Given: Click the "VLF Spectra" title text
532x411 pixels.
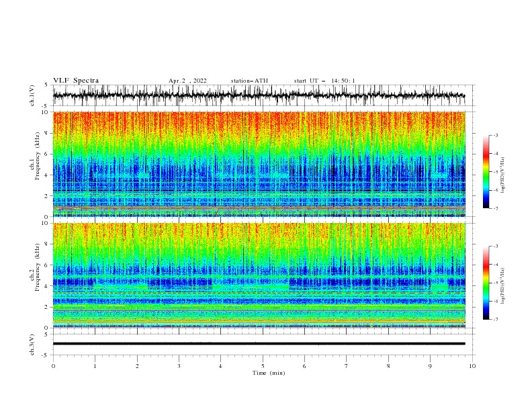Looking at the screenshot, I should [76, 81].
